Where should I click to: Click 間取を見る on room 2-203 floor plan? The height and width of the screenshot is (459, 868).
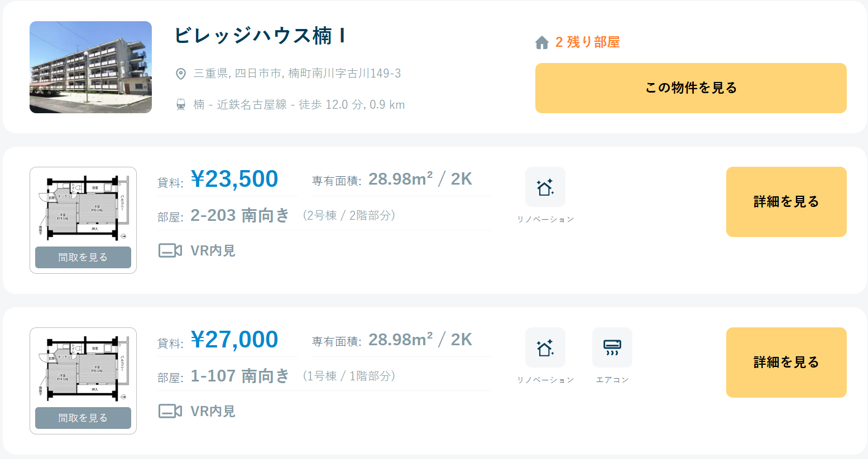83,257
